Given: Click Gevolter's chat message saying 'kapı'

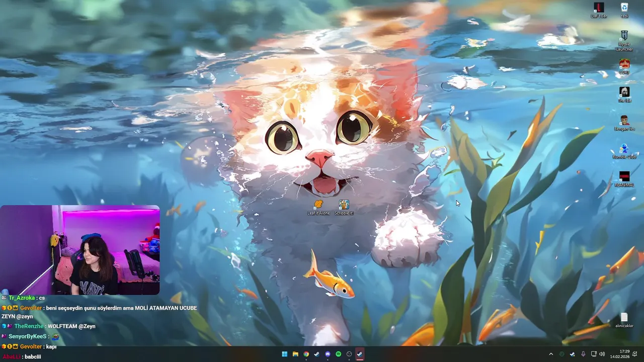Looking at the screenshot, I should (51, 346).
